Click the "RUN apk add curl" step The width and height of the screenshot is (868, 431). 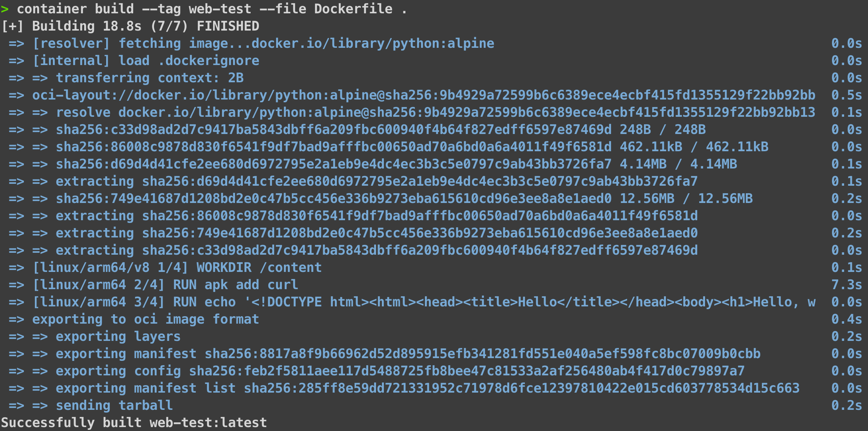(235, 285)
